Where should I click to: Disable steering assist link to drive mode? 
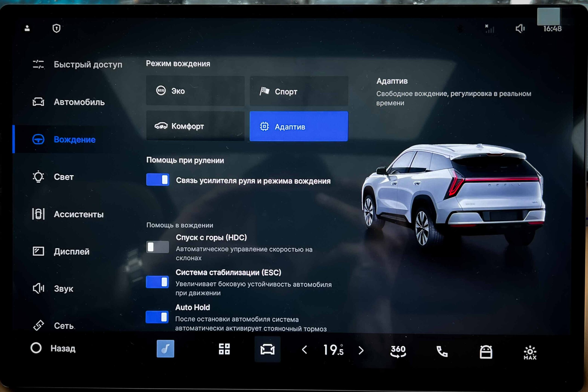click(x=158, y=180)
